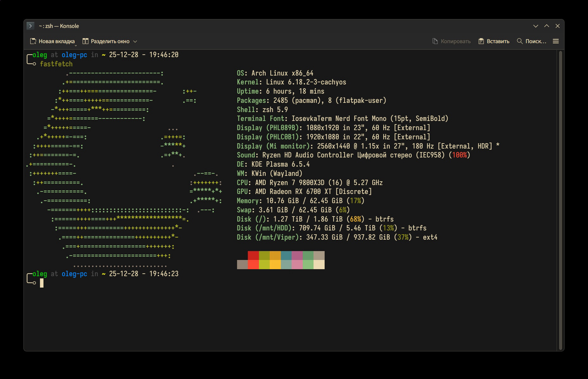Click the Packages line showing 2485 (pacman)
Image resolution: width=588 pixels, height=379 pixels.
point(312,100)
